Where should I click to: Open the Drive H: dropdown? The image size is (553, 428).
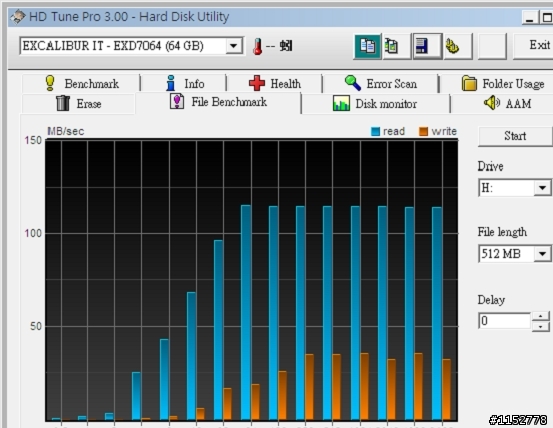coord(542,188)
